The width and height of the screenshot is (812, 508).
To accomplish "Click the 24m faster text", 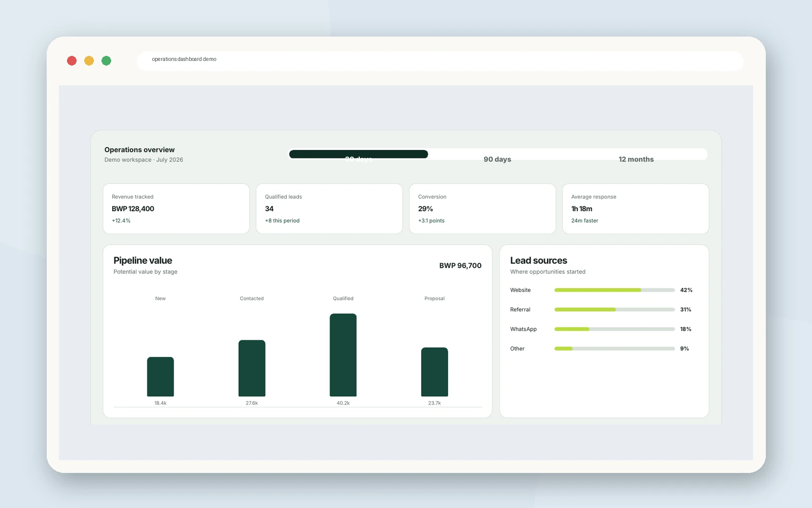I will click(585, 220).
